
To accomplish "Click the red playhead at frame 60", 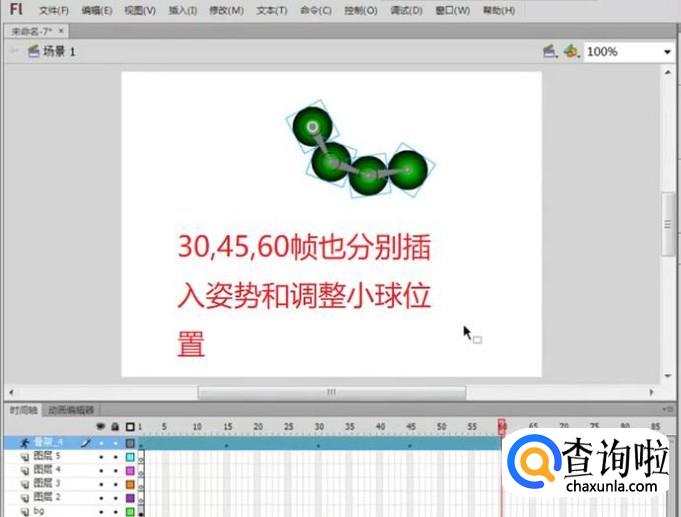I will click(502, 426).
